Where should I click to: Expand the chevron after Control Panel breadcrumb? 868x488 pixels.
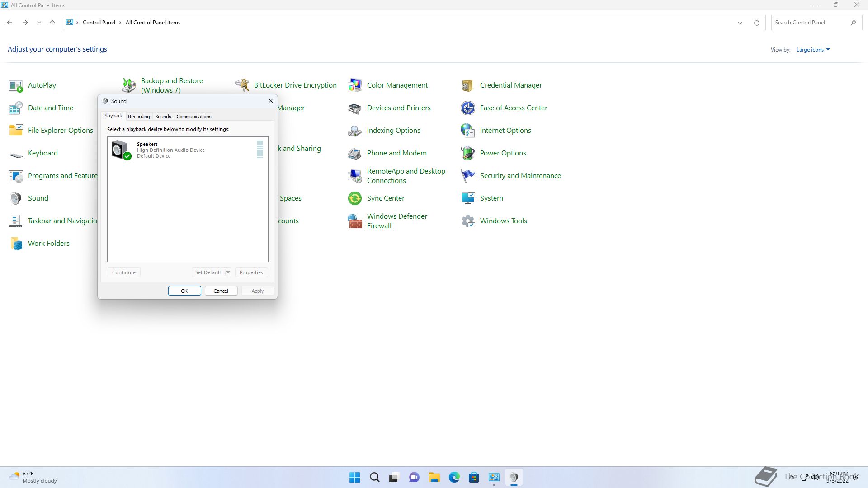point(120,23)
